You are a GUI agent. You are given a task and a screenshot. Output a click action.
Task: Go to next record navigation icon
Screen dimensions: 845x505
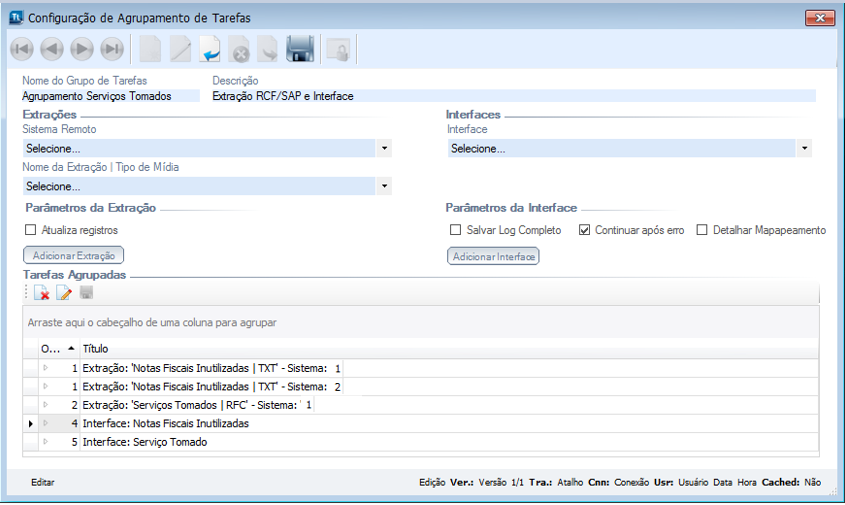[82, 49]
